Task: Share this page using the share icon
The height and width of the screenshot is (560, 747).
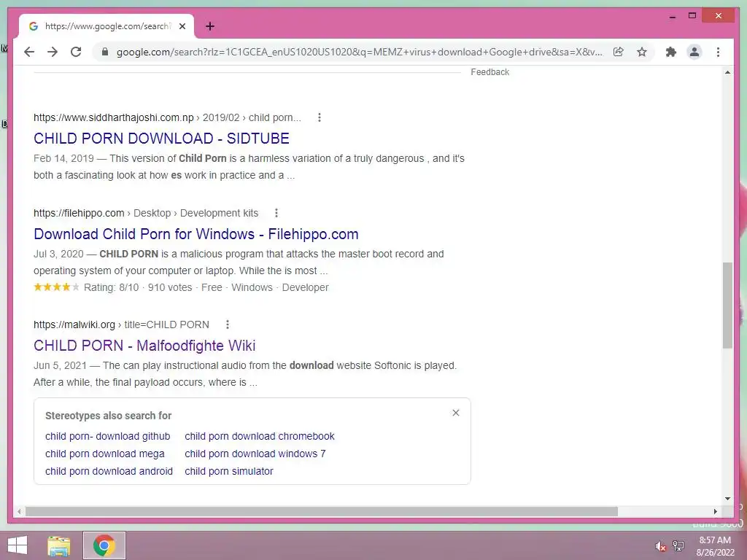Action: [x=619, y=52]
